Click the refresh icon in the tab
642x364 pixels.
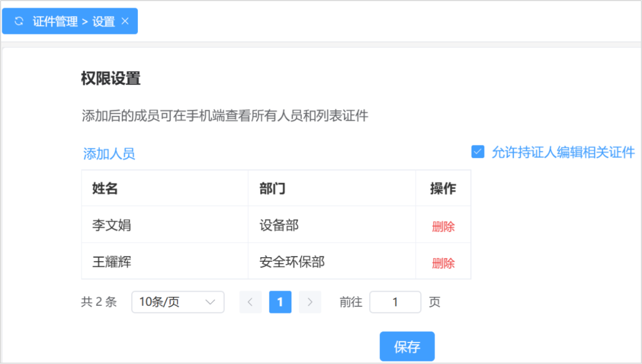(x=19, y=21)
